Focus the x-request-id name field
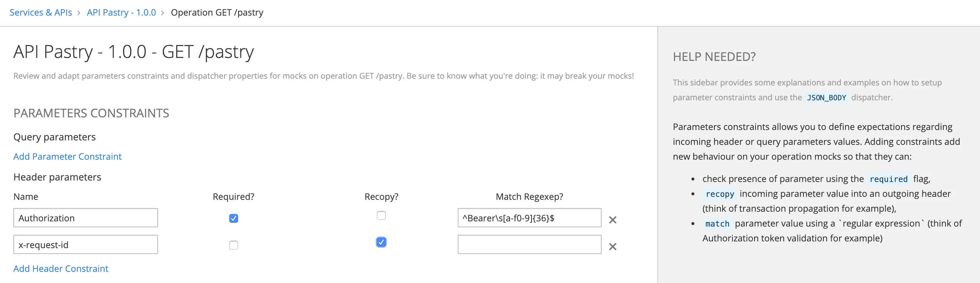980x283 pixels. coord(86,244)
